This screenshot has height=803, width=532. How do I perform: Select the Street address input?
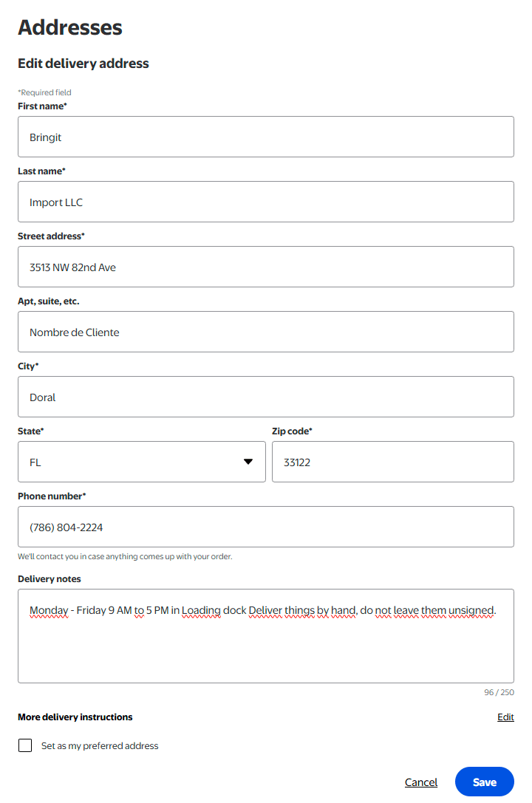pyautogui.click(x=266, y=266)
